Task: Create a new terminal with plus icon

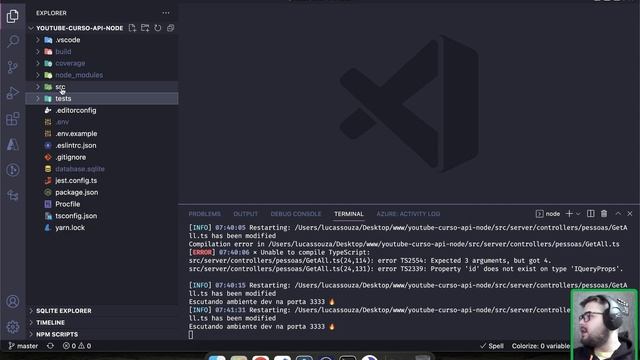Action: tap(569, 213)
